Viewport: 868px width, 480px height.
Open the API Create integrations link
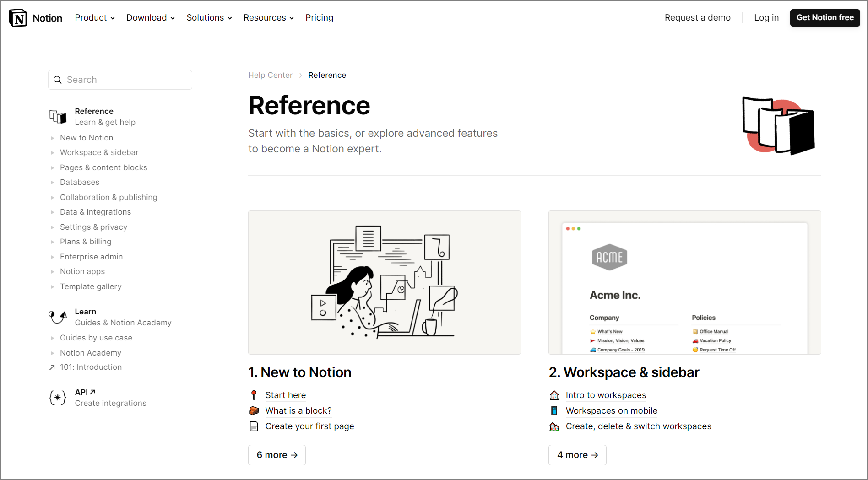click(111, 398)
